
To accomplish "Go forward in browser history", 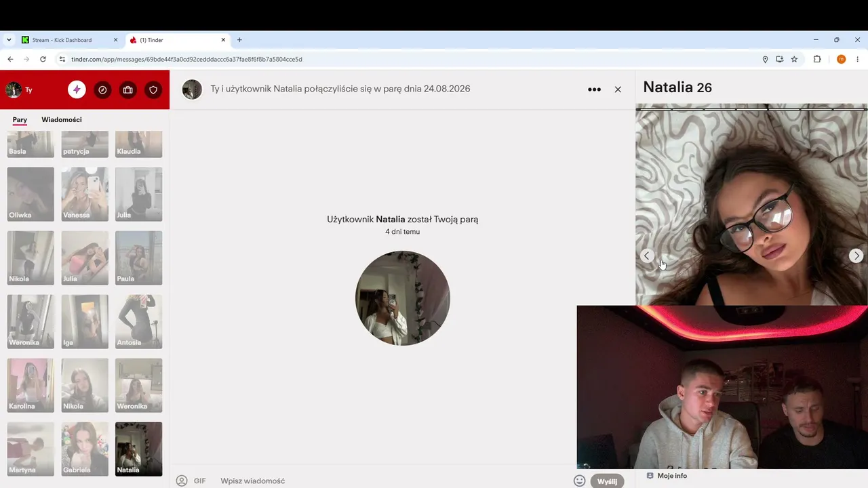I will tap(26, 59).
